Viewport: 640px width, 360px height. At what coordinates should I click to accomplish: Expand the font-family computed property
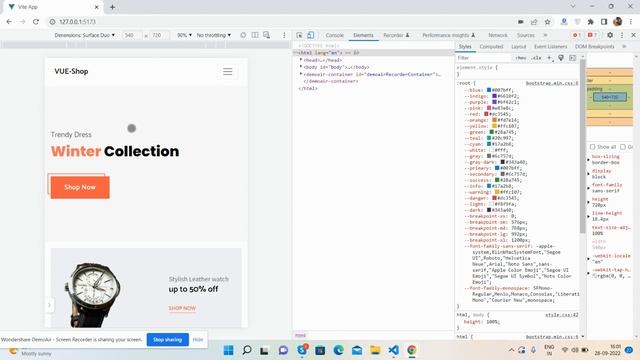click(589, 188)
